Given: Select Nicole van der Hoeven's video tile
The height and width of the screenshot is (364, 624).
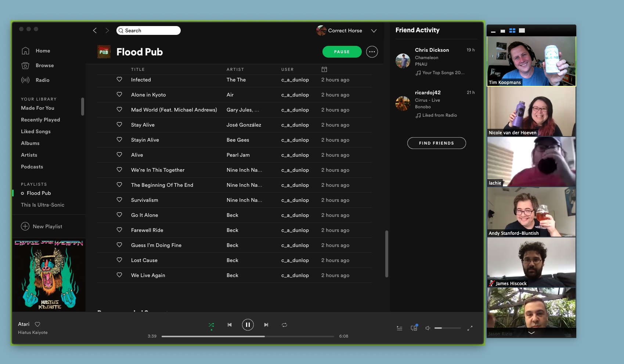Looking at the screenshot, I should [x=531, y=112].
